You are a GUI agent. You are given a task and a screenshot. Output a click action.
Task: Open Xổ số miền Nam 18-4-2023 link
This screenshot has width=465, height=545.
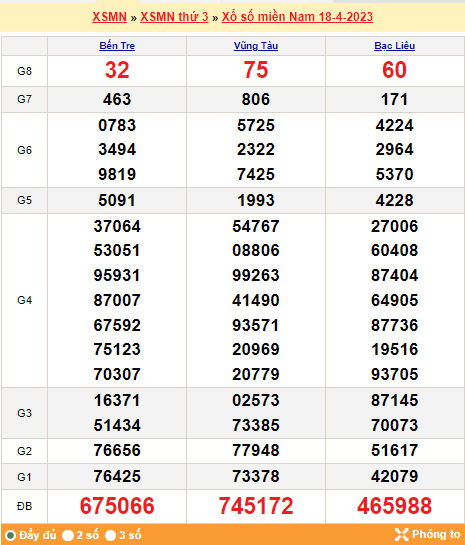click(x=297, y=17)
